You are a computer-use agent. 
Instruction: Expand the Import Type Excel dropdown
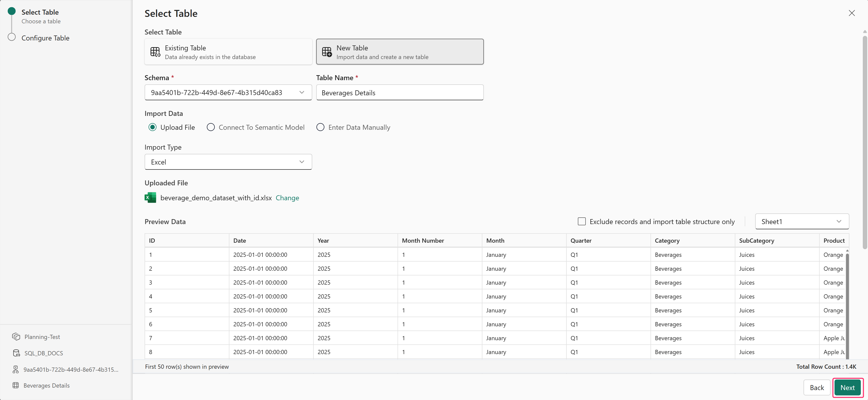(x=228, y=162)
